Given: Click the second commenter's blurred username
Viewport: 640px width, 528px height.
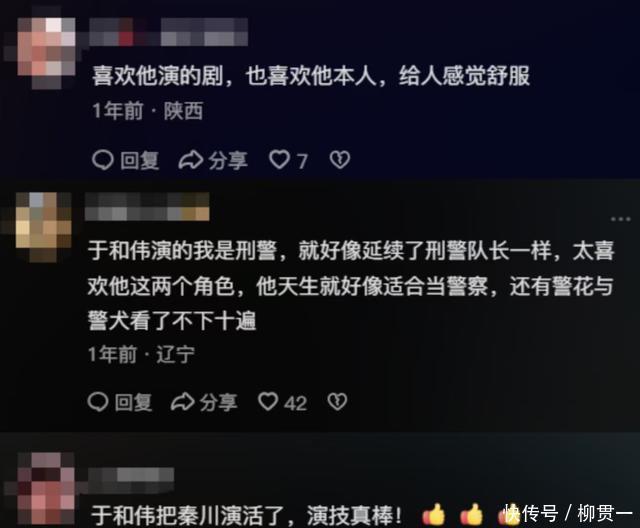Looking at the screenshot, I should pyautogui.click(x=147, y=206).
